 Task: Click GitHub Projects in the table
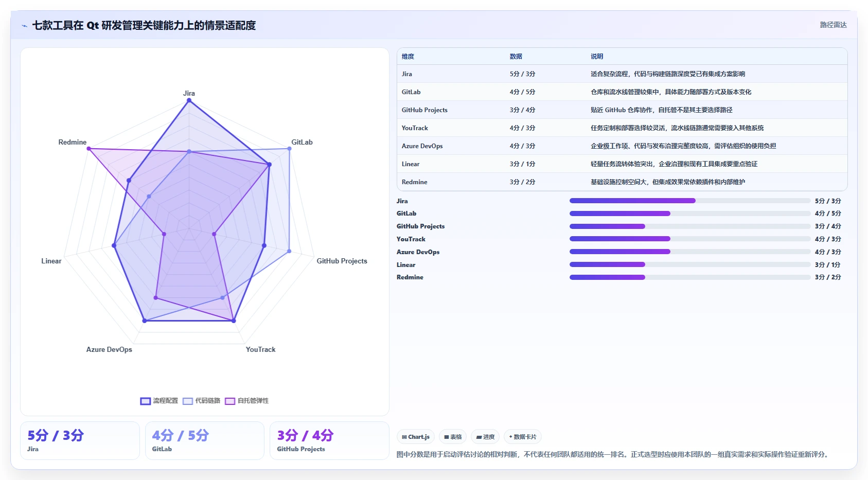(x=424, y=110)
